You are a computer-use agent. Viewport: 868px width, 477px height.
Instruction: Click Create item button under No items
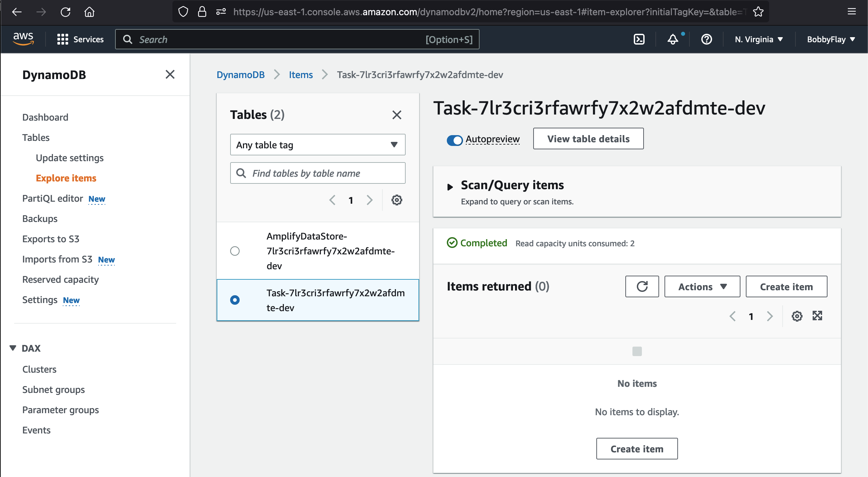(x=637, y=449)
